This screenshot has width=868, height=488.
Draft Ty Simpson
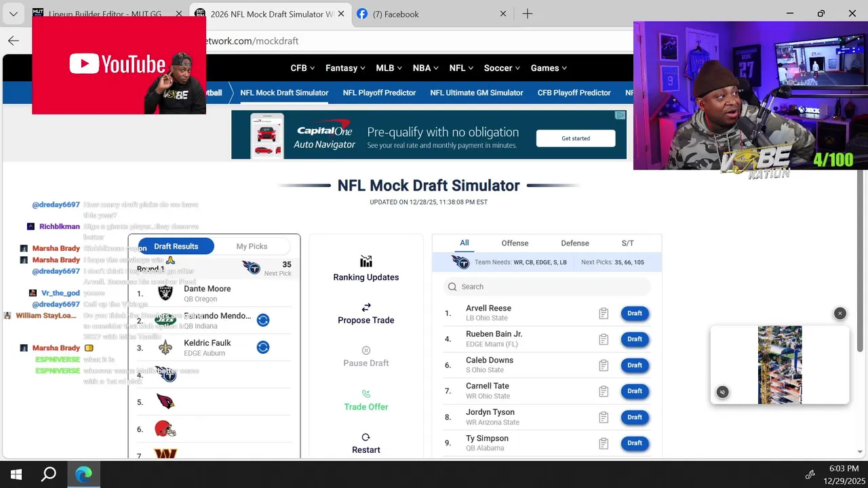coord(635,443)
